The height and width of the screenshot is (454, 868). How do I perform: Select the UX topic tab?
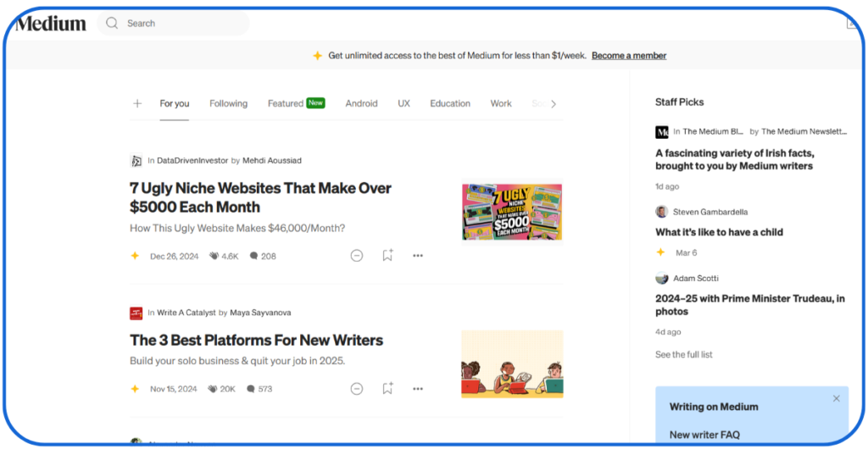pos(404,103)
